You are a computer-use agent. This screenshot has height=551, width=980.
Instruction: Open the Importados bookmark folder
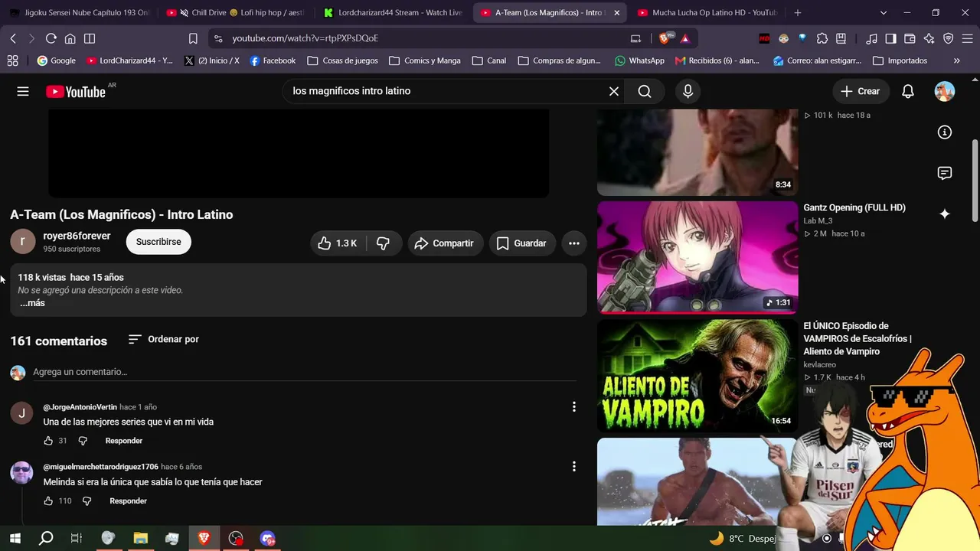coord(900,60)
